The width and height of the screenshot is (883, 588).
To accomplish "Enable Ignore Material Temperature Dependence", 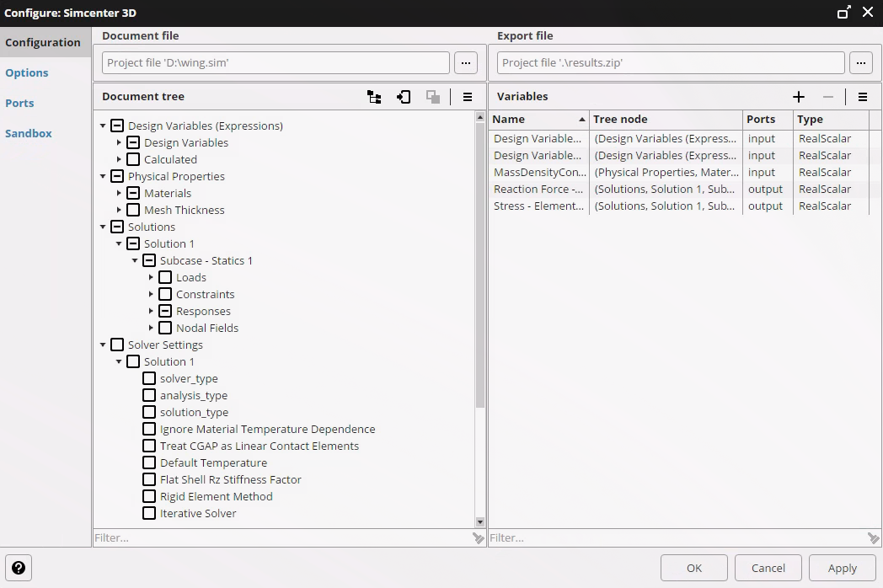I will pyautogui.click(x=150, y=429).
